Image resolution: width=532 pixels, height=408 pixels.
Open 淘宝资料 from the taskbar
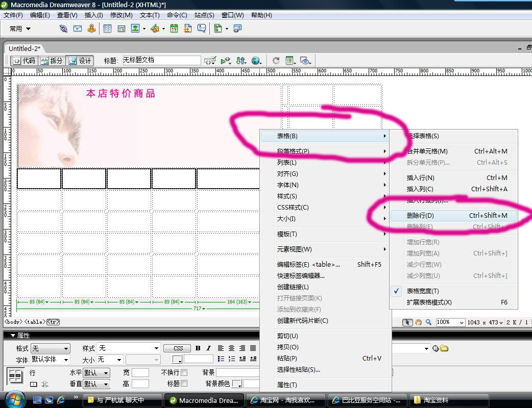coord(449,400)
